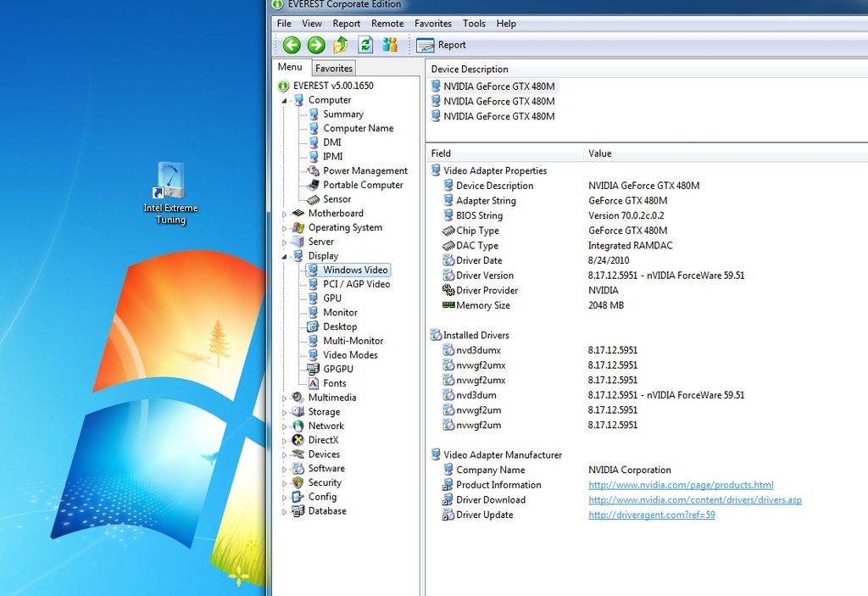Open the Favorites menu in the menu bar
Image resolution: width=868 pixels, height=596 pixels.
tap(433, 23)
